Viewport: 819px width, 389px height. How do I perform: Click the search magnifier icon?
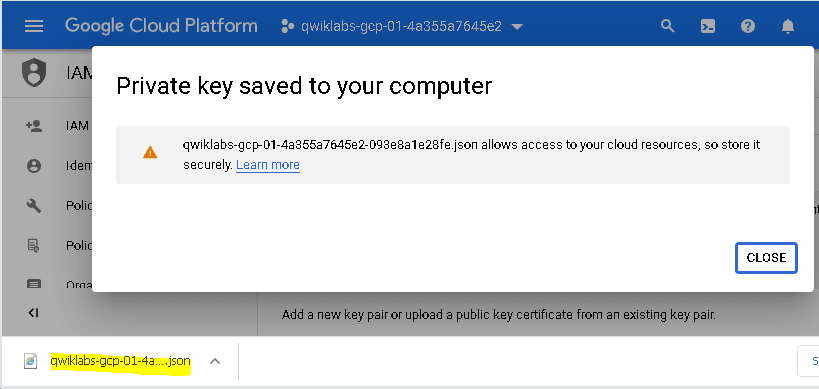point(668,26)
